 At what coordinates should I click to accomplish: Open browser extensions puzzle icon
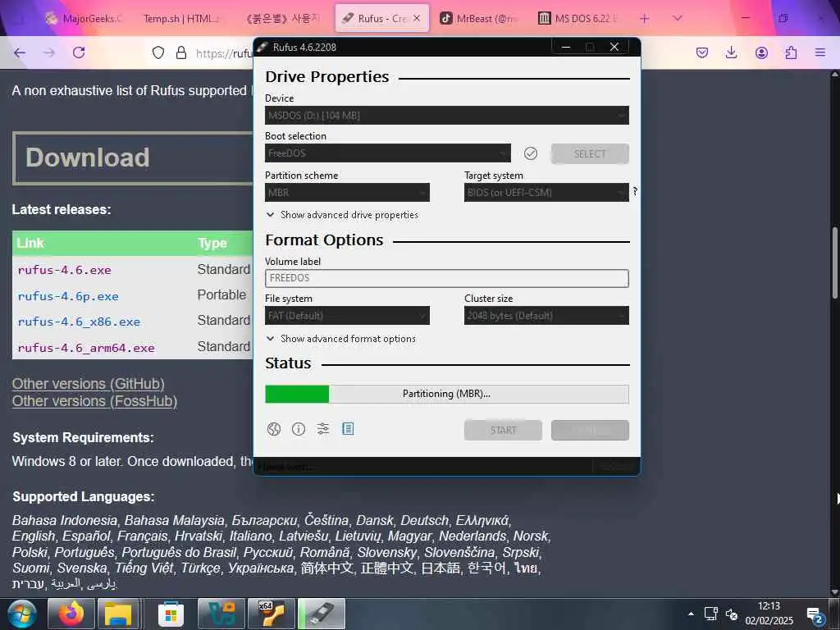(x=791, y=52)
